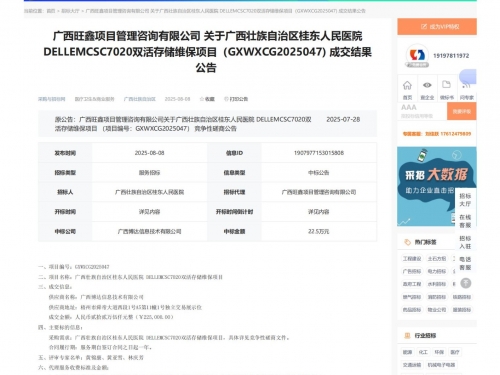The image size is (500, 375).
Task: Select the 水利招标 hot tag
Action: pos(437,284)
